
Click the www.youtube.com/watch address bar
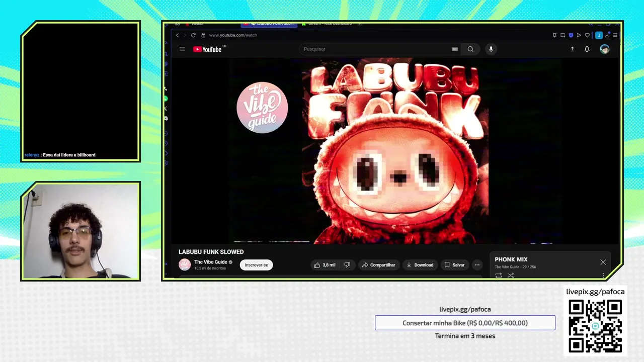[233, 35]
